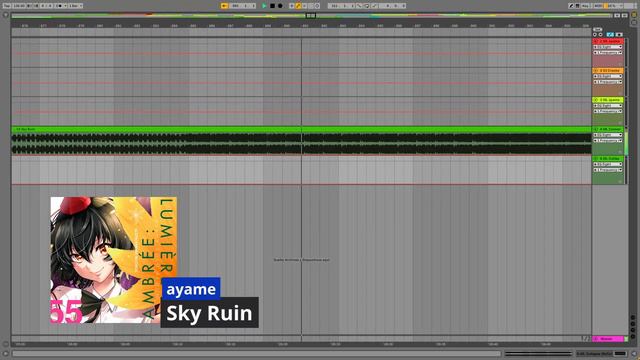Jump to next locator arrow
640x360 pixels.
[x=600, y=35]
